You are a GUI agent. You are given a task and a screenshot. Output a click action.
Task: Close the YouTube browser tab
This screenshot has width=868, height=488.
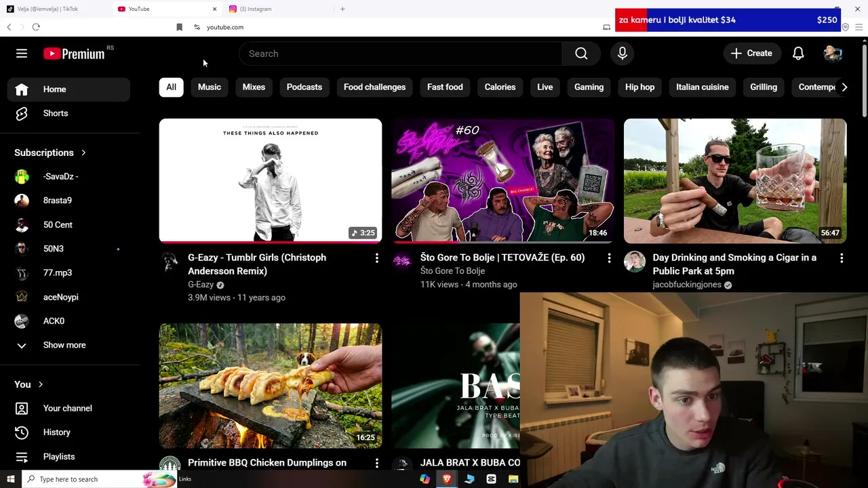pos(214,9)
